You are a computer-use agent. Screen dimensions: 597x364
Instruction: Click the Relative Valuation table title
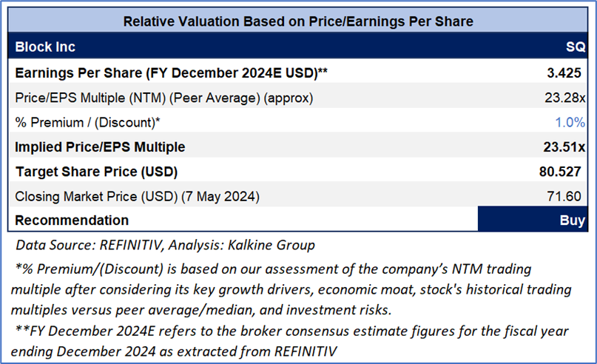point(297,21)
